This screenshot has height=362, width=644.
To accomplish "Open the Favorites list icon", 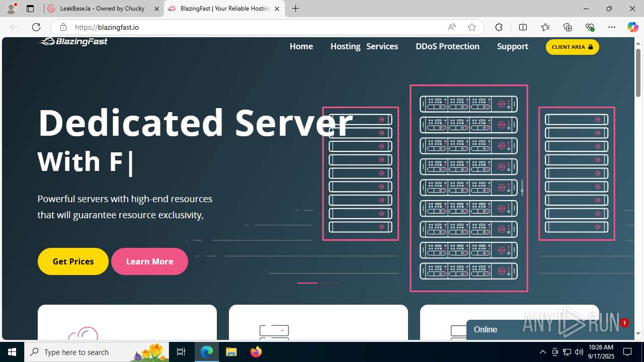I will (545, 27).
